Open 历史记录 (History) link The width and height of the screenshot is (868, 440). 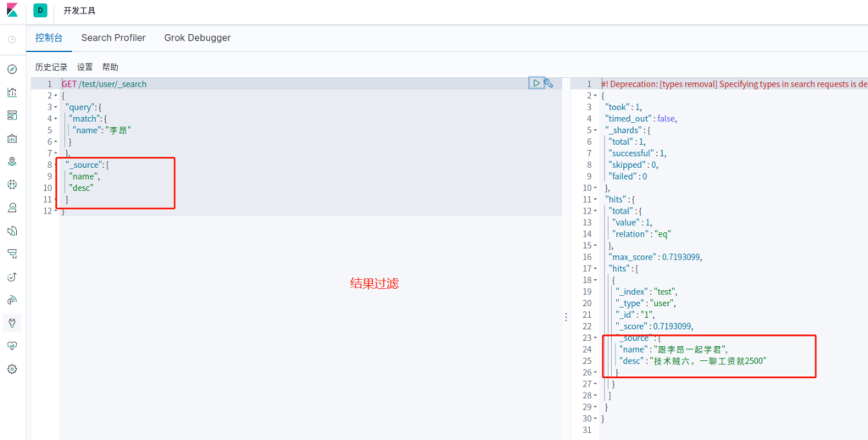(x=51, y=67)
